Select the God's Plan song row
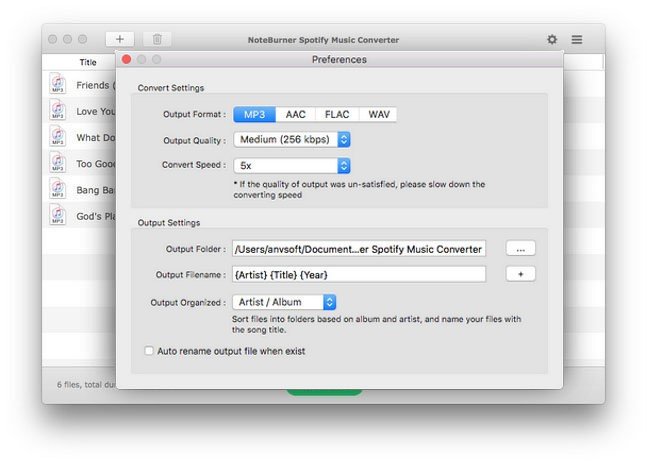The height and width of the screenshot is (464, 647). coord(81,216)
